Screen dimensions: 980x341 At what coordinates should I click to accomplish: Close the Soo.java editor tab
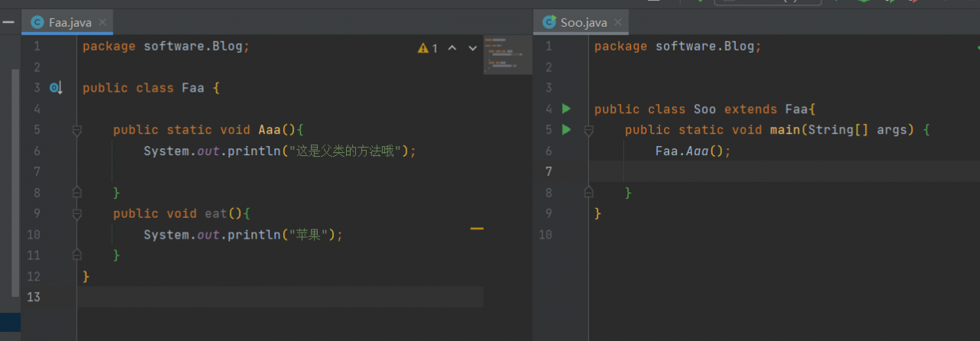(x=618, y=22)
